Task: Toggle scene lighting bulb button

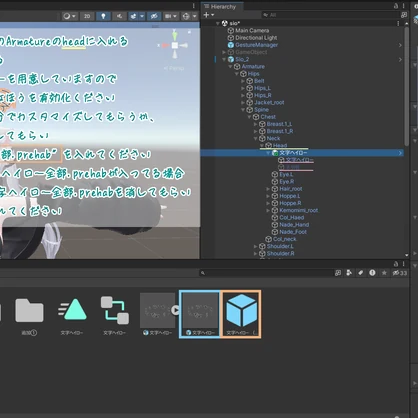Action: click(103, 16)
